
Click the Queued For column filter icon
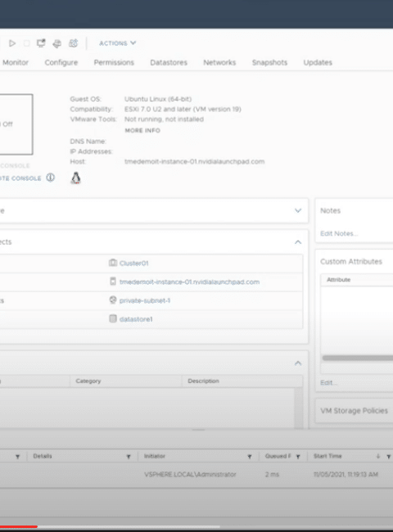point(298,457)
